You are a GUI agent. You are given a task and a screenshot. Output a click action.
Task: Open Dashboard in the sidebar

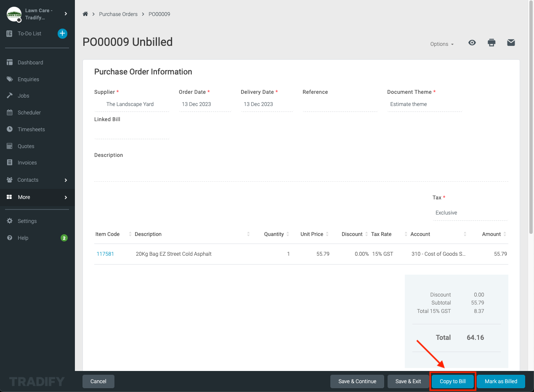30,62
